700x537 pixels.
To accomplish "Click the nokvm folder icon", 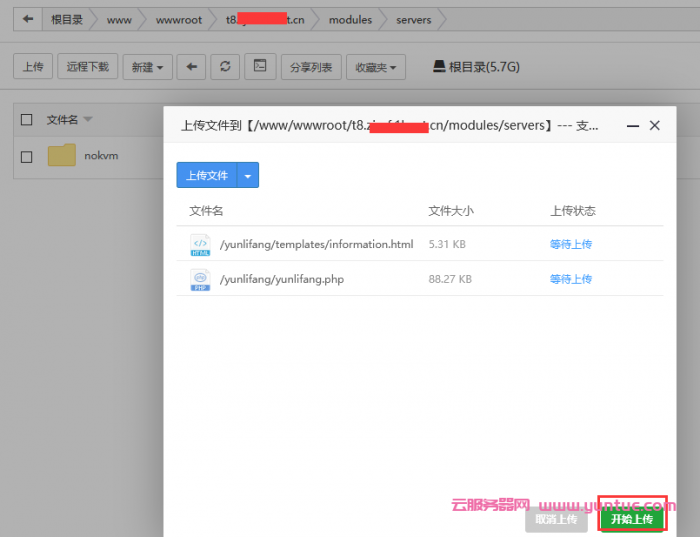I will click(x=62, y=156).
